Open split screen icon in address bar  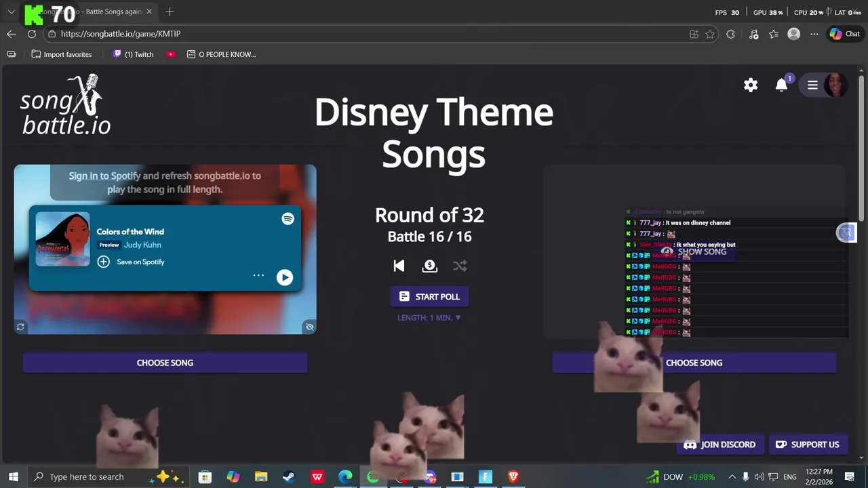694,34
